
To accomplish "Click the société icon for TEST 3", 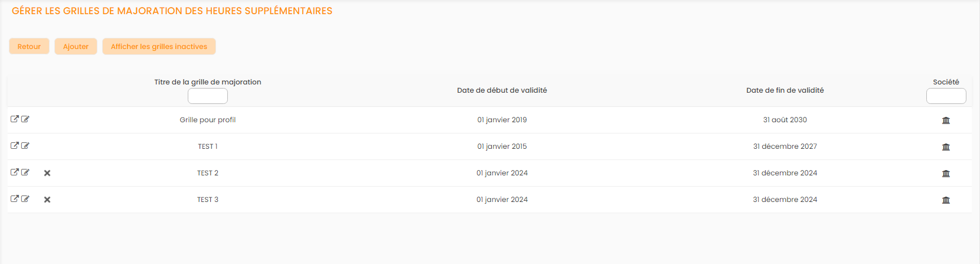I will (x=946, y=200).
